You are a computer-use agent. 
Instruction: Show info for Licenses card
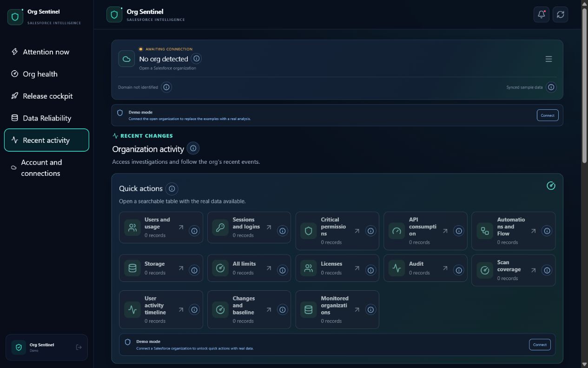click(370, 270)
